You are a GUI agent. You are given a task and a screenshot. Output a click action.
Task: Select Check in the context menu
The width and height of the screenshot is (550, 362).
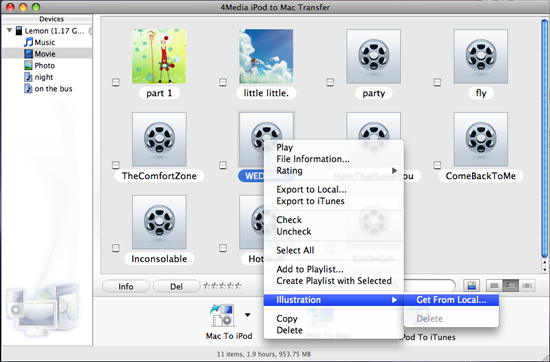pos(334,220)
